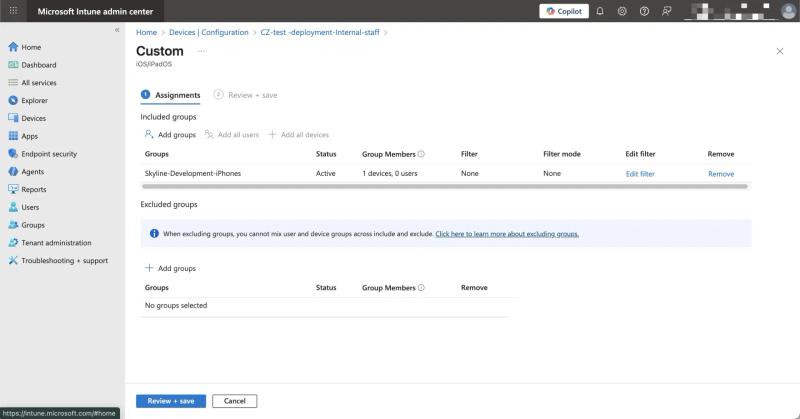Click Add all devices option

click(299, 135)
